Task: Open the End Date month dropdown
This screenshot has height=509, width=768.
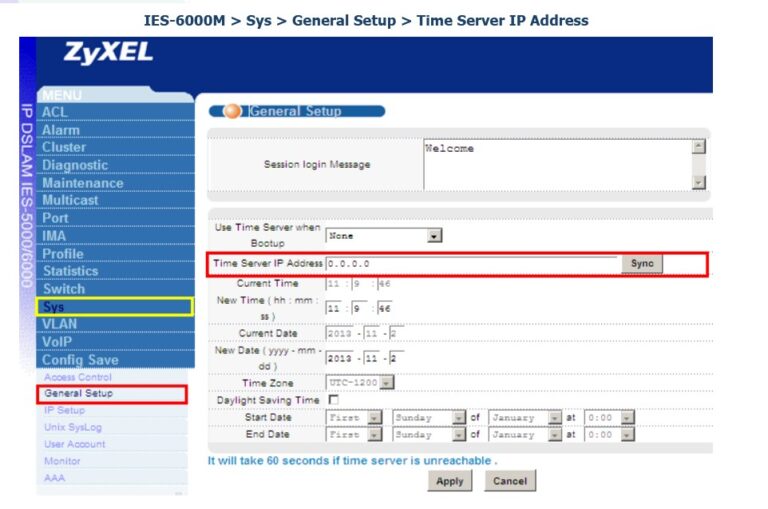Action: 525,435
